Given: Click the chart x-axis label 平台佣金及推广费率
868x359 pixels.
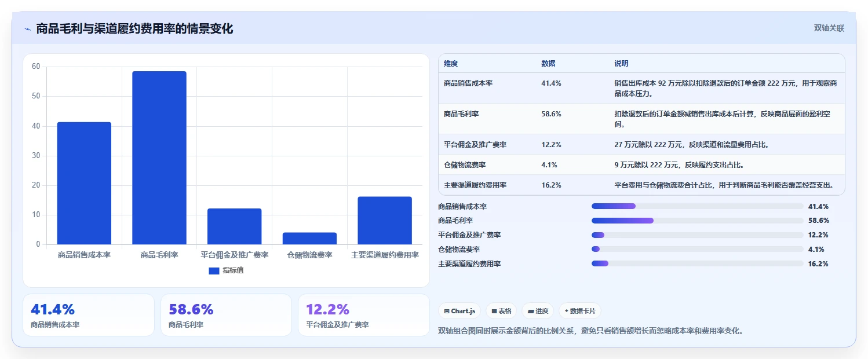Looking at the screenshot, I should click(x=235, y=255).
